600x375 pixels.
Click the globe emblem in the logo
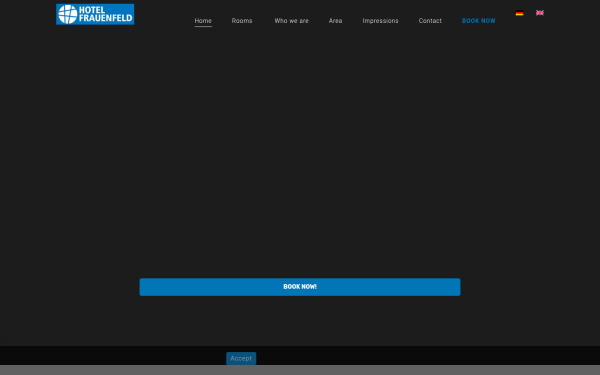coord(68,14)
